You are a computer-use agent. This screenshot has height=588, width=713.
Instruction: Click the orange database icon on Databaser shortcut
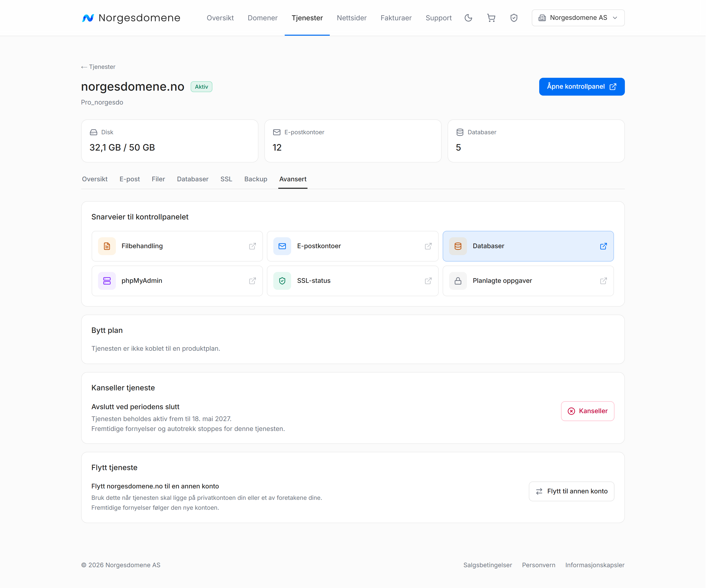(458, 246)
